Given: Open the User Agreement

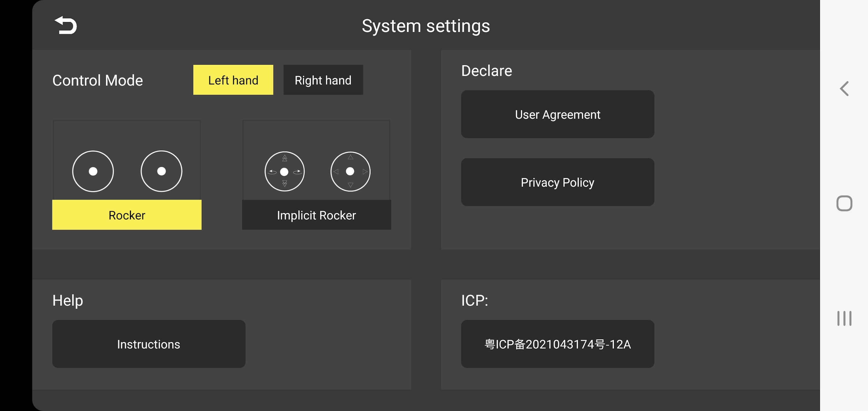Looking at the screenshot, I should 557,115.
